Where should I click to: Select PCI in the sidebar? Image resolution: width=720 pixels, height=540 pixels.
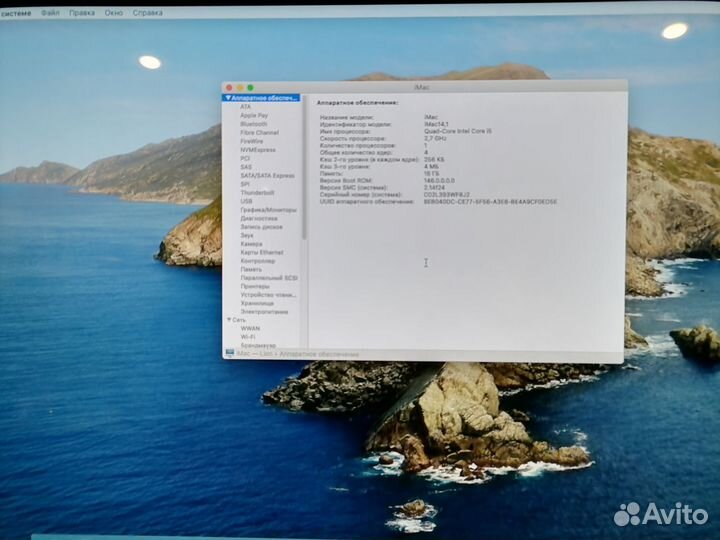click(x=245, y=158)
